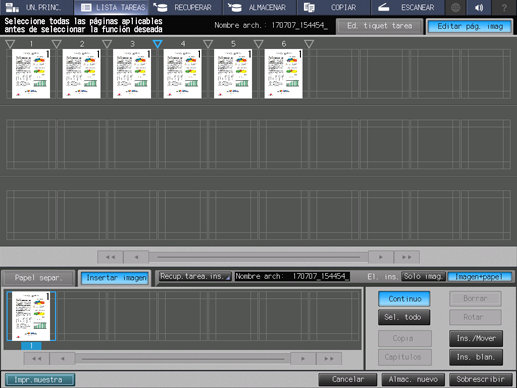Image resolution: width=517 pixels, height=388 pixels.
Task: Click top Nombre arch. 170707_154454_ text
Action: pos(271,25)
